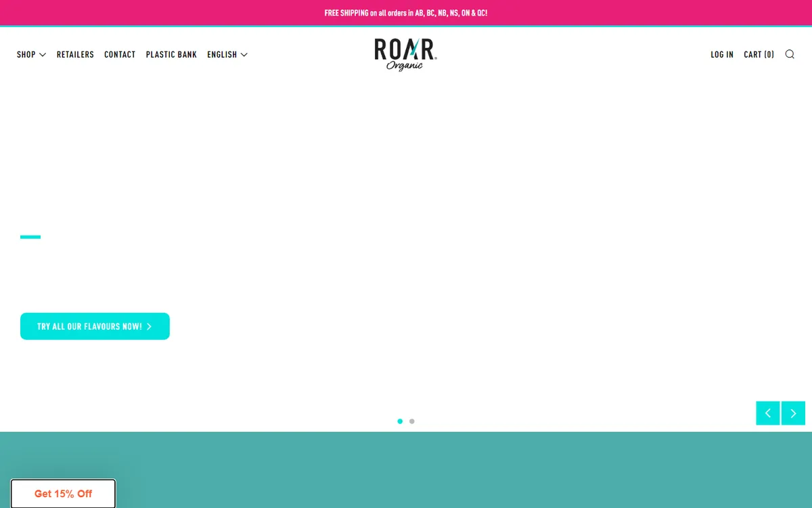Advance to the next slide arrow
Image resolution: width=812 pixels, height=508 pixels.
pyautogui.click(x=793, y=413)
